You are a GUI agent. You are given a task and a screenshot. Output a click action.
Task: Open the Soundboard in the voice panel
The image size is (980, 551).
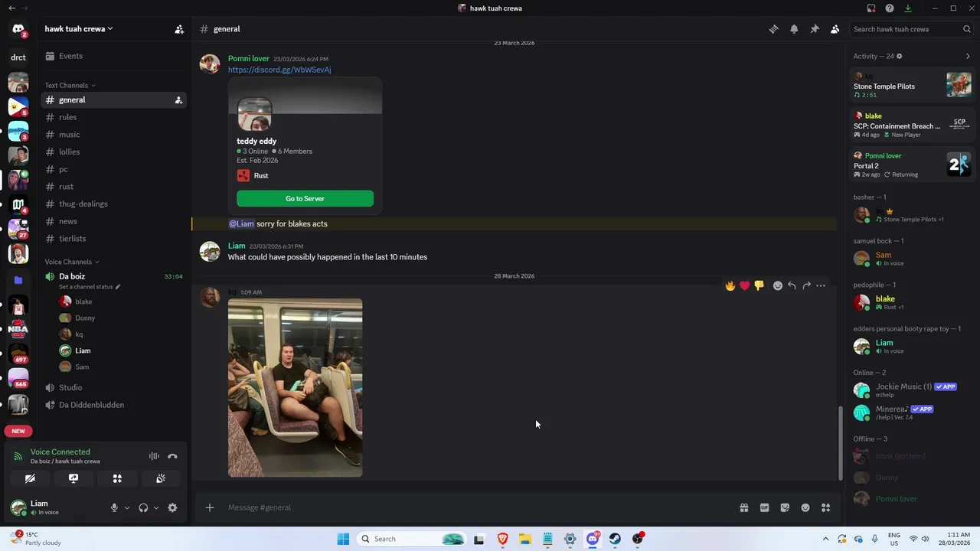(x=161, y=478)
